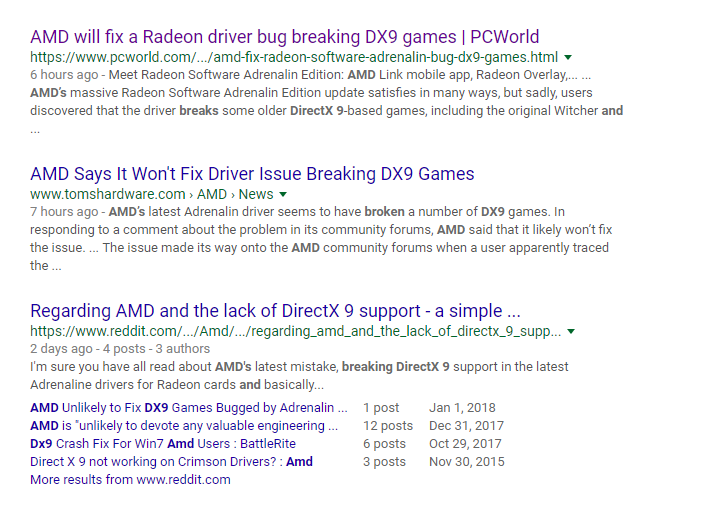Screen dimensions: 704x510
Task: Click the 'Jan 1, 2018' date
Action: point(462,408)
